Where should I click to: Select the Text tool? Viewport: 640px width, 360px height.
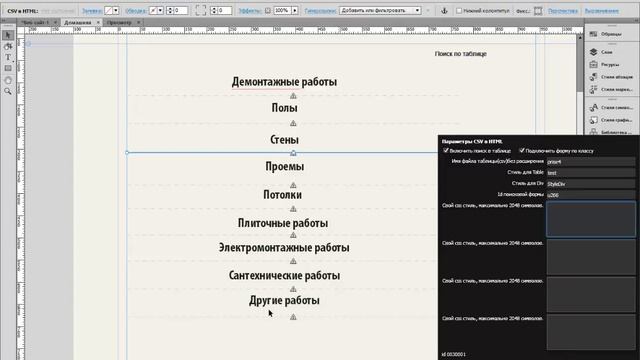8,58
